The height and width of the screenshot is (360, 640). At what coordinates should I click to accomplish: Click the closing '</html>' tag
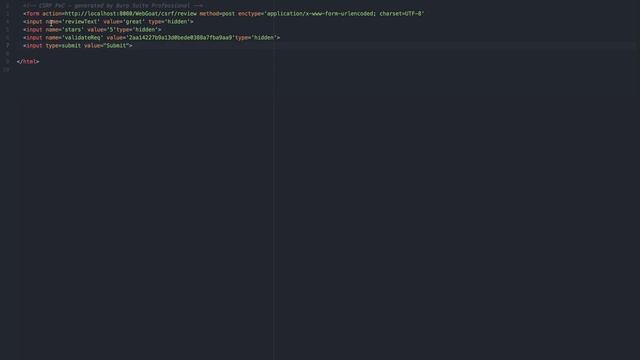pyautogui.click(x=28, y=62)
